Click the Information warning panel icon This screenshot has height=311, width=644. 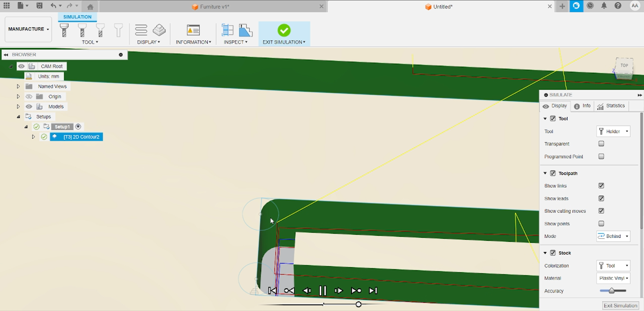tap(193, 30)
